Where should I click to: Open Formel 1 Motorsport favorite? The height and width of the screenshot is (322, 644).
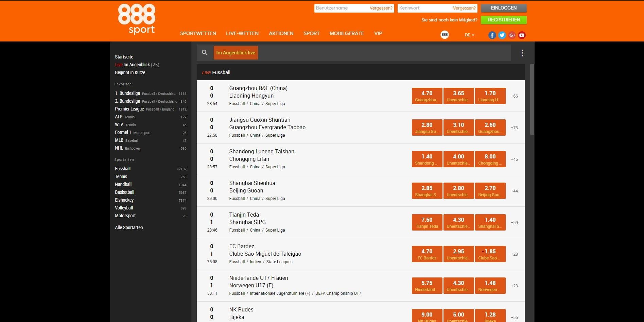coord(151,132)
